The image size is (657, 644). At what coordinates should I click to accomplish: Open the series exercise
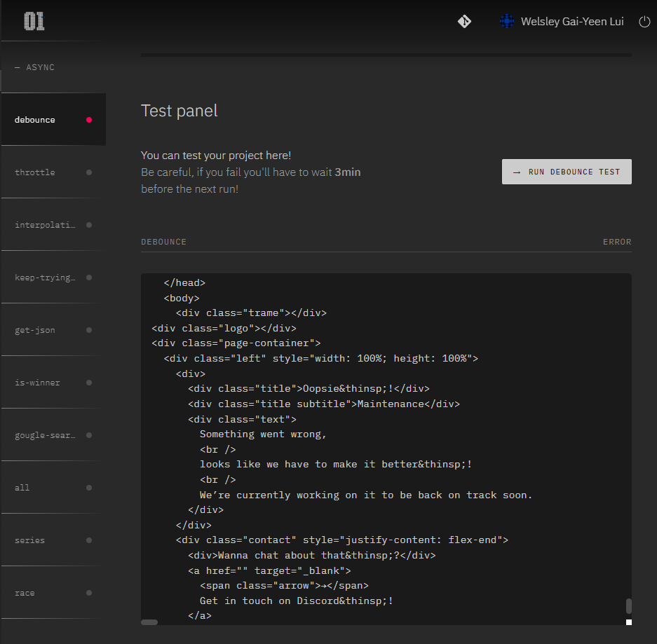53,540
